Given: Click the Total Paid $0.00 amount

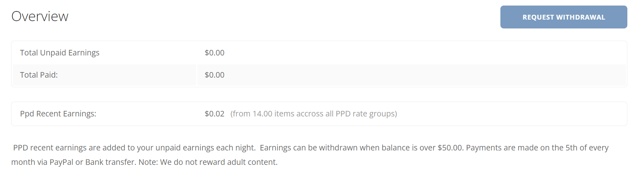Looking at the screenshot, I should point(215,75).
